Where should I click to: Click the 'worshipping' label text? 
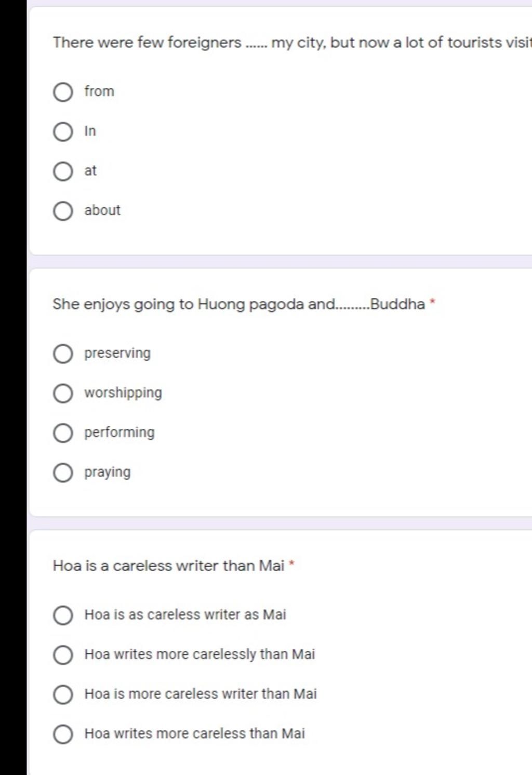[123, 393]
